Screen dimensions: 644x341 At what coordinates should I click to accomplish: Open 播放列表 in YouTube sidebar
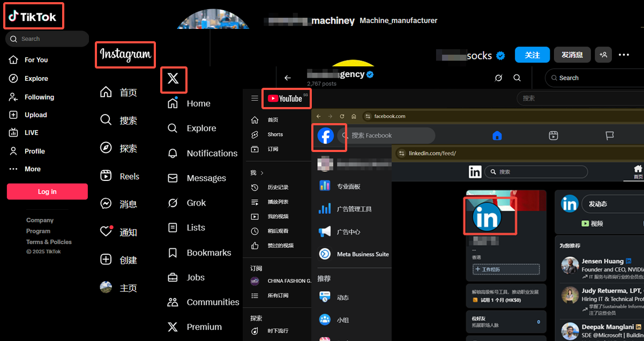click(271, 202)
